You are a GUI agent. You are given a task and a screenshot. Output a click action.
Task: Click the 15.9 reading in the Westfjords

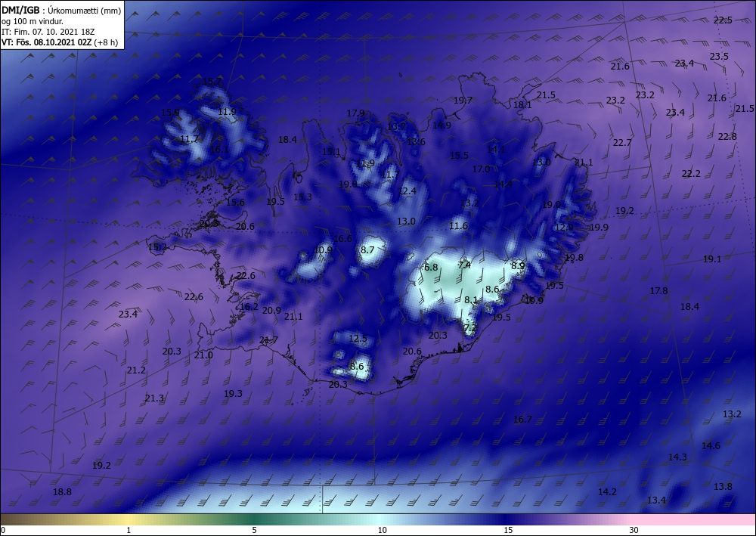[170, 113]
